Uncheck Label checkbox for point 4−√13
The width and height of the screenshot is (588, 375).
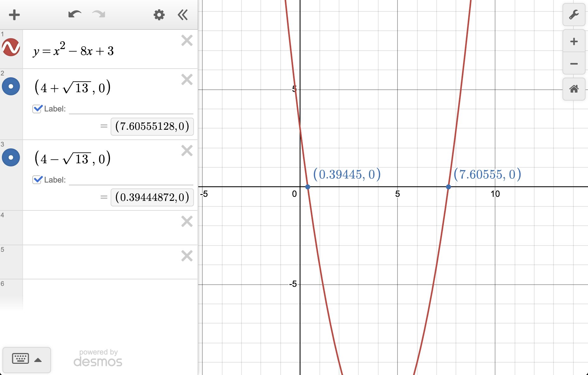click(37, 180)
